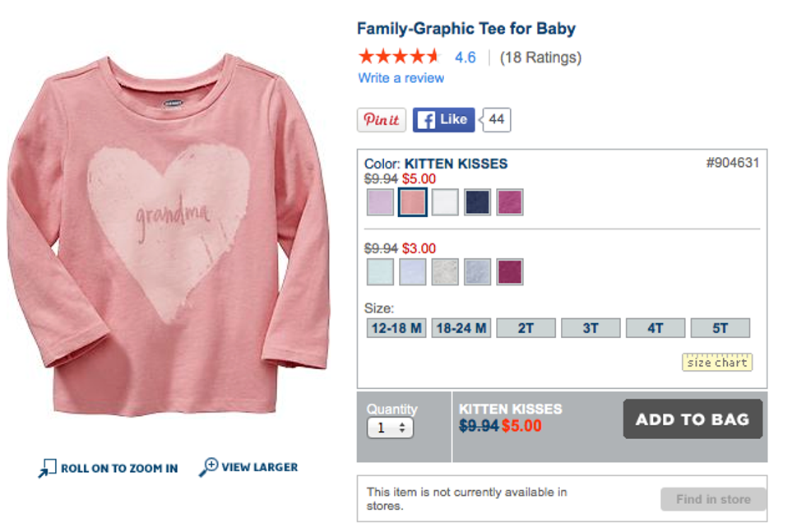Viewport: 806px width, 532px height.
Task: Select the lavender color swatch in top row
Action: (x=380, y=202)
